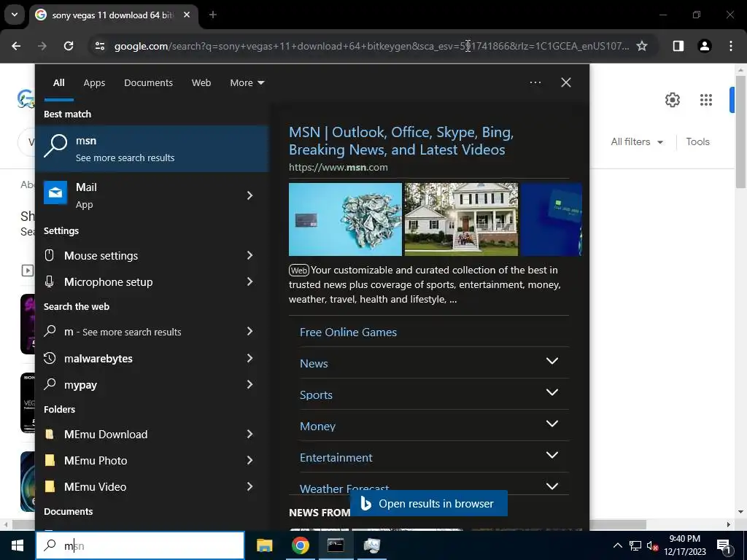Open the Mail app result
The width and height of the screenshot is (747, 560).
point(136,195)
